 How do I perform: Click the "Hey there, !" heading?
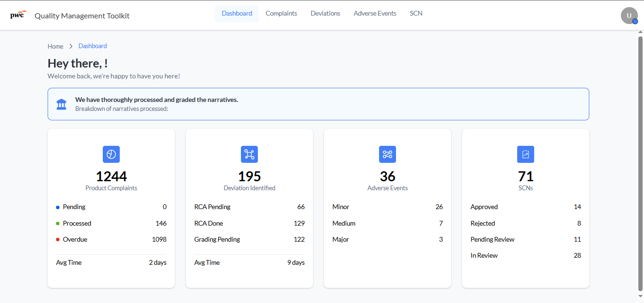pos(78,63)
